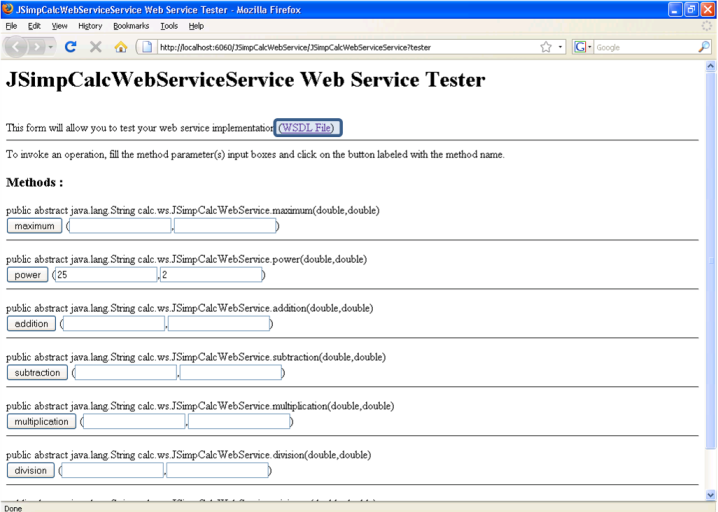Open the address bar history dropdown arrow
Screen dimensions: 718x512
562,46
